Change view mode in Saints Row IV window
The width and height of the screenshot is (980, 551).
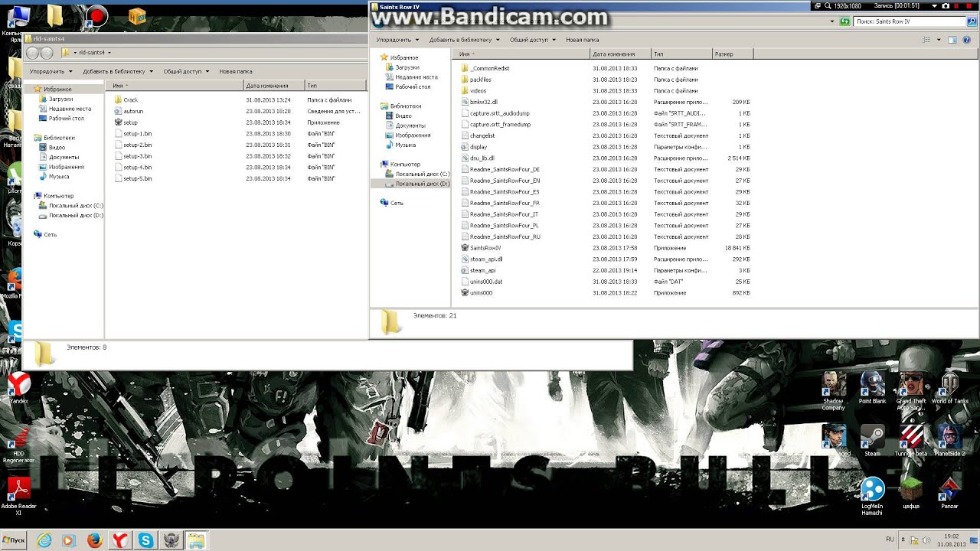[x=927, y=40]
